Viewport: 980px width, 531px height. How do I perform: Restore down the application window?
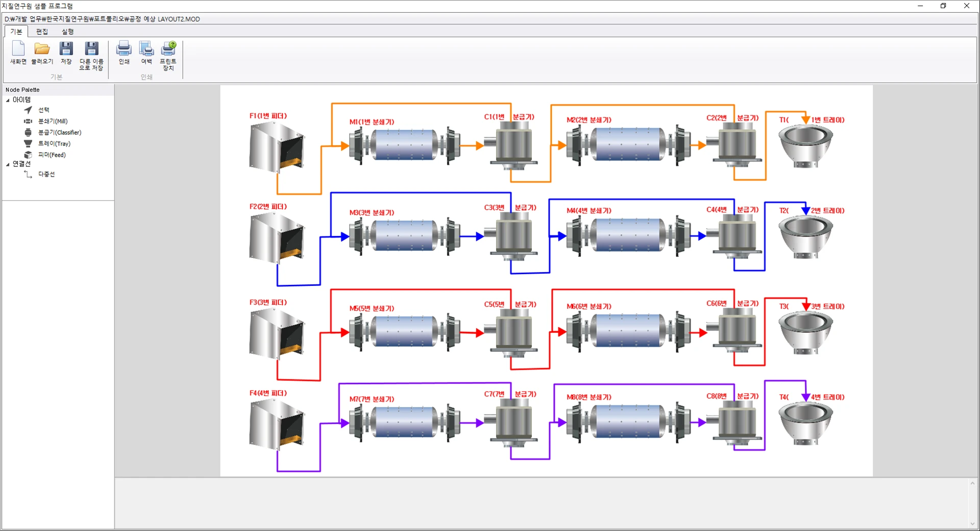tap(943, 6)
